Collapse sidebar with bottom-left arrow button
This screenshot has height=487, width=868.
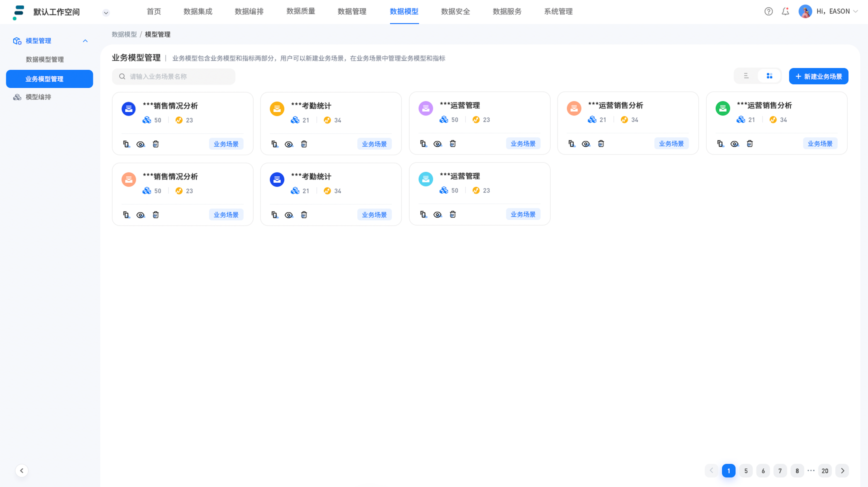click(x=22, y=471)
